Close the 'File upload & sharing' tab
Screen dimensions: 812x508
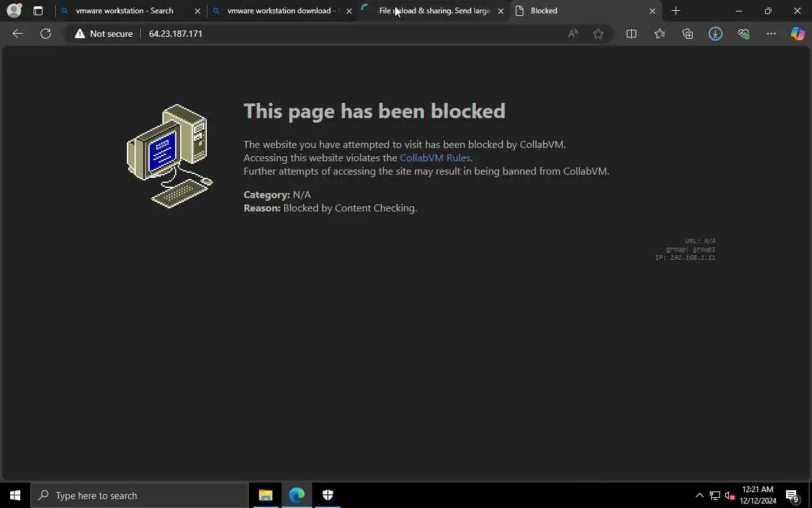coord(501,11)
